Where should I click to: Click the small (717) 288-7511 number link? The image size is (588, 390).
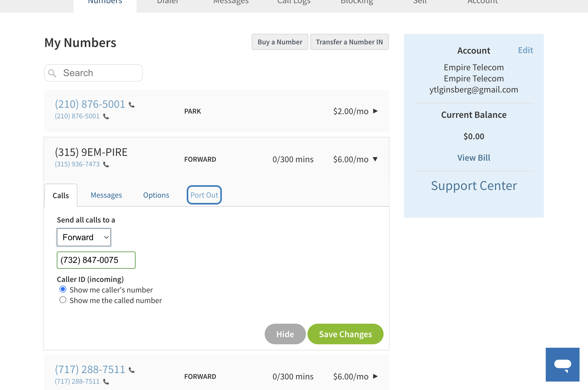[77, 382]
